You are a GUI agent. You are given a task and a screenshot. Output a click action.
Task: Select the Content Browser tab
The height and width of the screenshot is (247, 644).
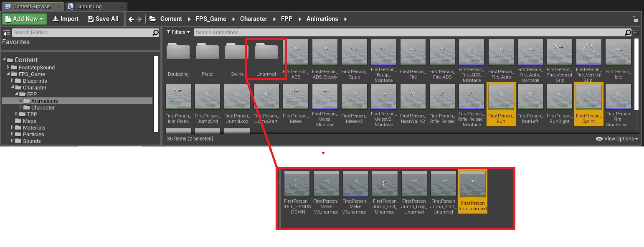[32, 7]
